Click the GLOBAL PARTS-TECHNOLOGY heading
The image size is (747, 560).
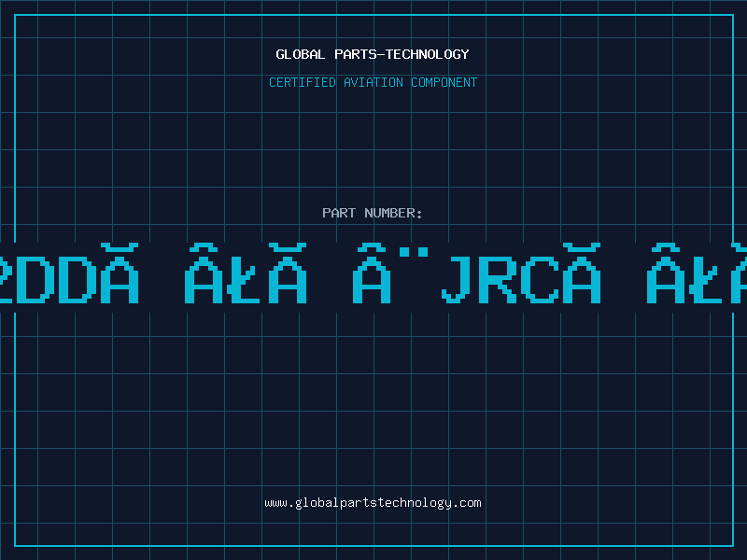373,54
